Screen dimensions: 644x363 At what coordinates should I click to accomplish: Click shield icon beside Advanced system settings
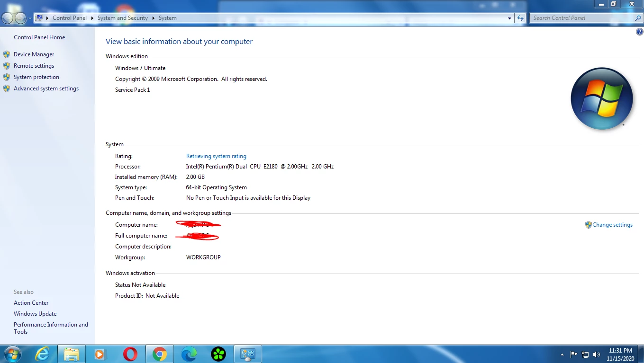[x=7, y=89]
